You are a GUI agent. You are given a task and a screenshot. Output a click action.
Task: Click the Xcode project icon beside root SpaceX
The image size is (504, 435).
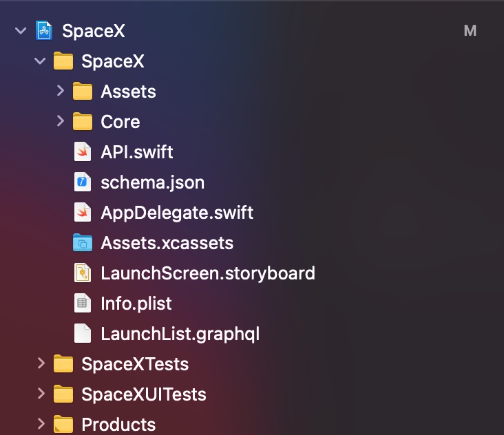pyautogui.click(x=44, y=31)
